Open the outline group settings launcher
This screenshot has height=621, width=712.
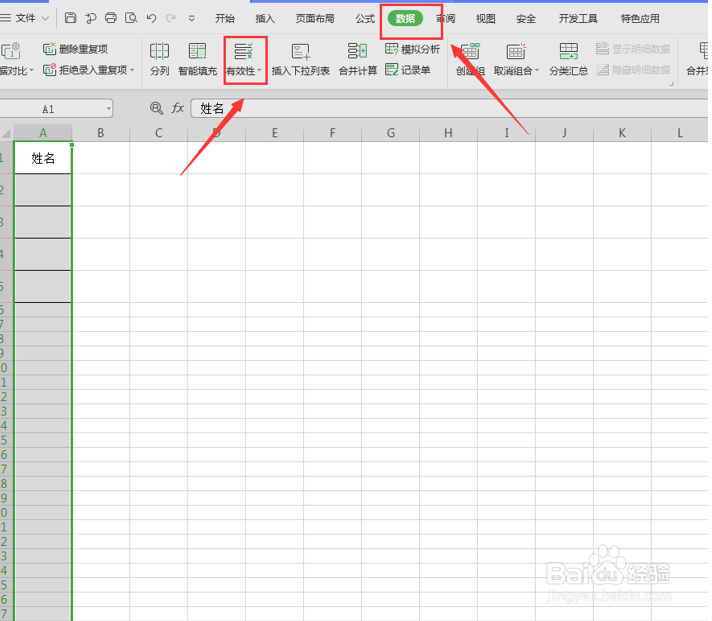click(671, 84)
